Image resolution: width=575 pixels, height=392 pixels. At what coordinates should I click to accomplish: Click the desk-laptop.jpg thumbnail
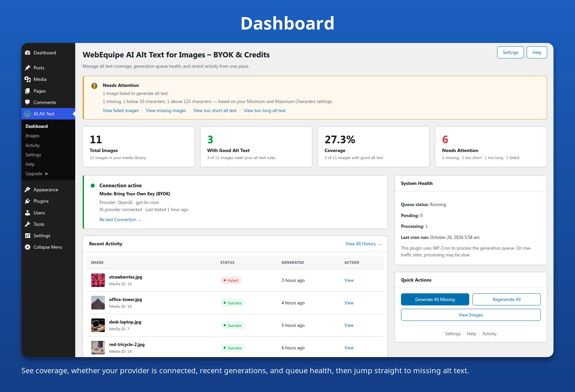pos(98,325)
